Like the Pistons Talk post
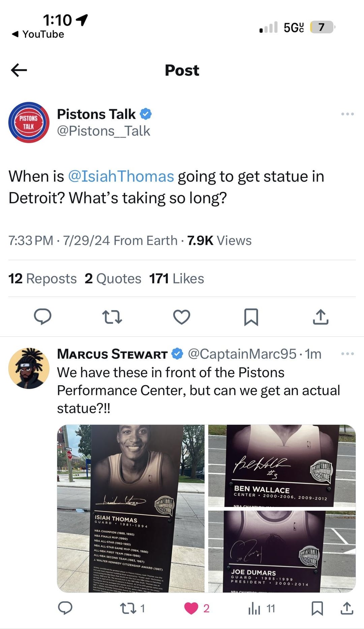 coord(182,317)
